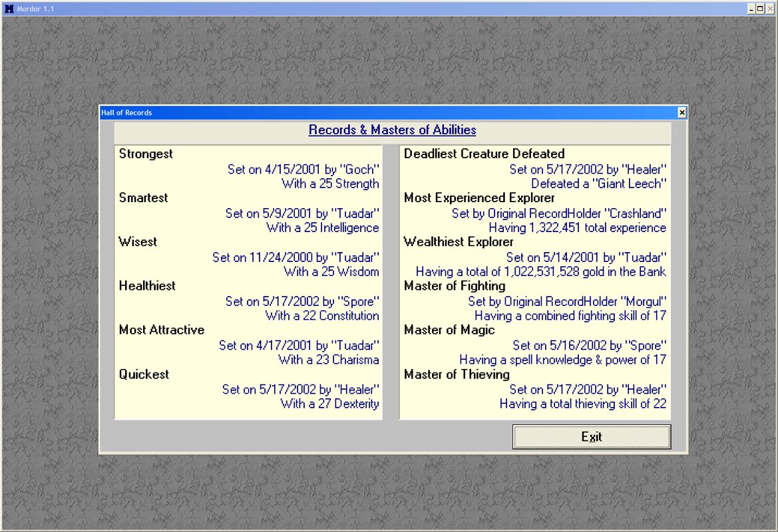Select the Most Attractive heading

162,330
